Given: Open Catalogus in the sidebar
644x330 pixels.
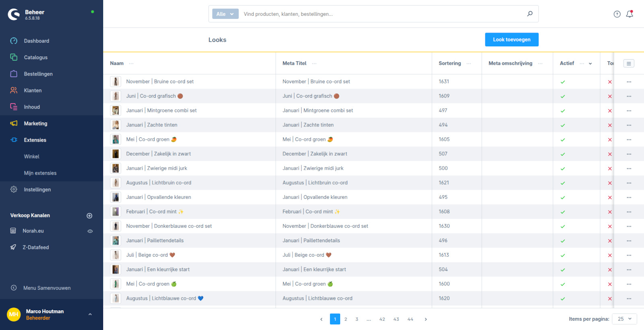Looking at the screenshot, I should click(x=35, y=58).
